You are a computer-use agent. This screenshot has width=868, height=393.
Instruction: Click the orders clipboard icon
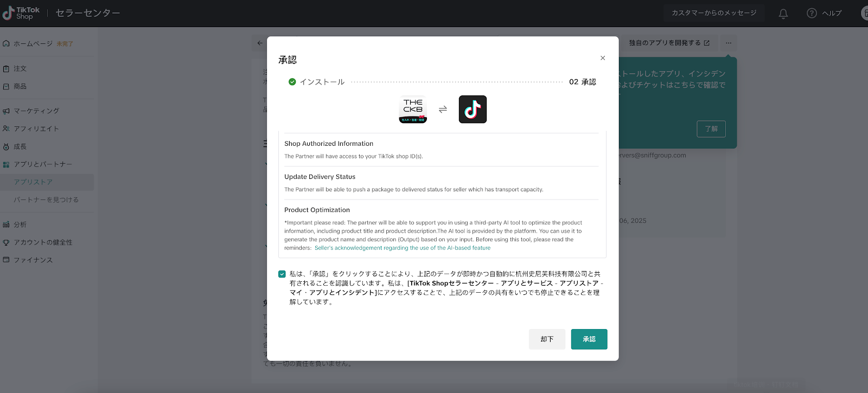6,69
